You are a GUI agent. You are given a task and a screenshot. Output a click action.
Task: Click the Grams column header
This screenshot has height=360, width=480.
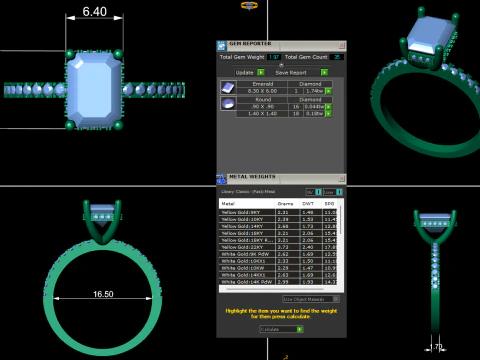coord(285,203)
